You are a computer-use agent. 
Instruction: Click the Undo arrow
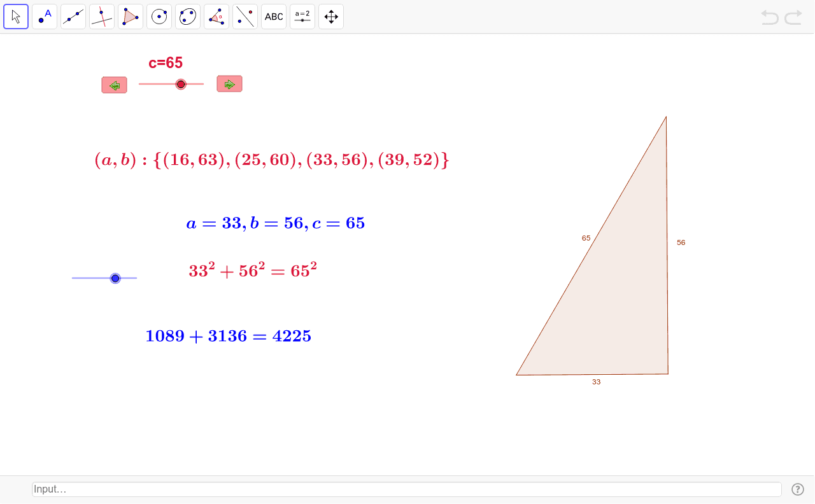point(769,17)
